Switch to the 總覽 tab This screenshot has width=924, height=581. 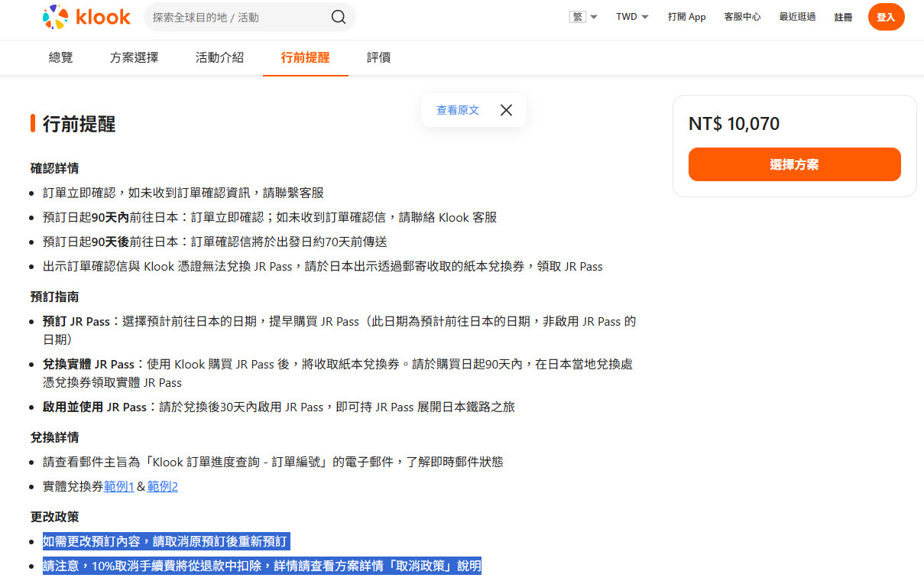pos(60,57)
